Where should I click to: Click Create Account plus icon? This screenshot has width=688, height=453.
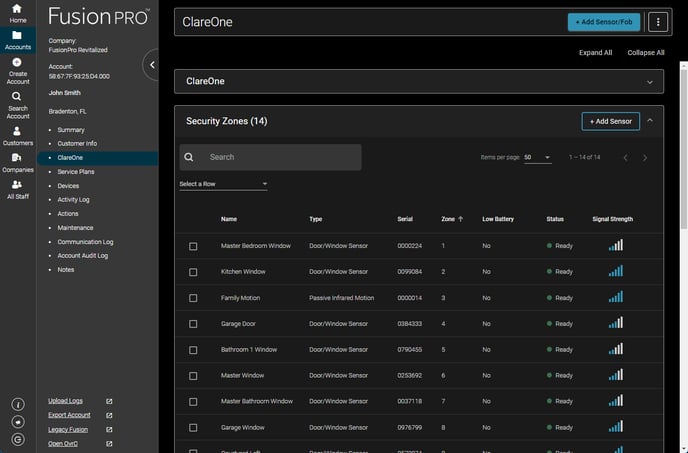pyautogui.click(x=17, y=62)
